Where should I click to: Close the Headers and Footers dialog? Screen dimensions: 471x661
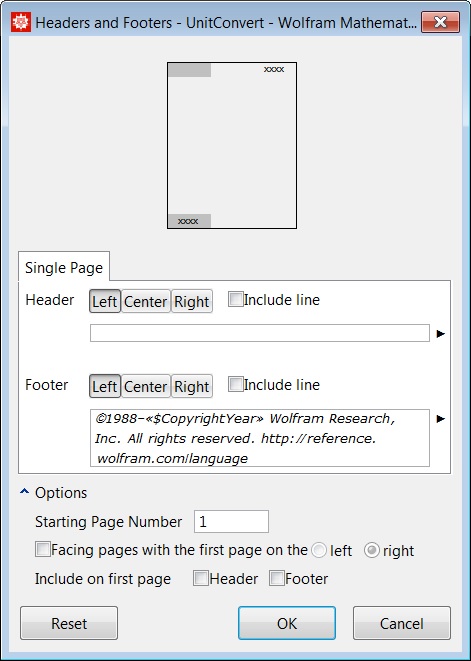click(440, 22)
